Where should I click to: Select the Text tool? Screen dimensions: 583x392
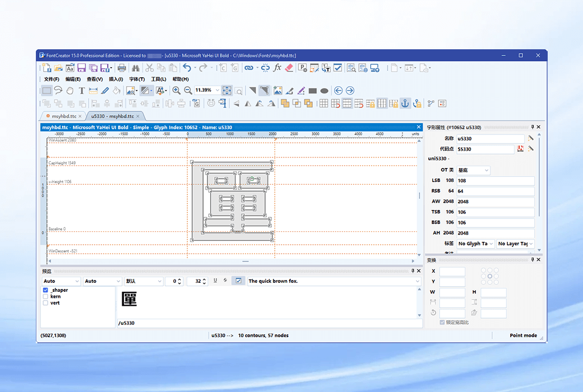click(x=82, y=90)
